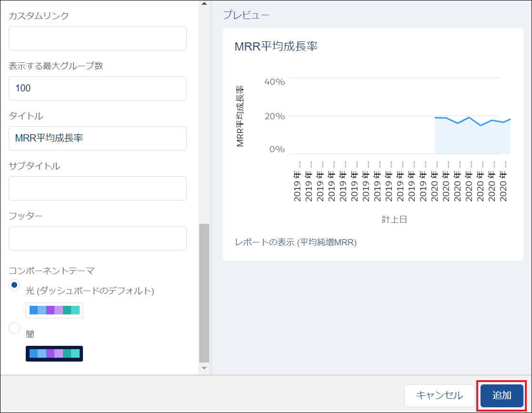
Task: Click the empty サブタイトル input field
Action: click(x=97, y=188)
